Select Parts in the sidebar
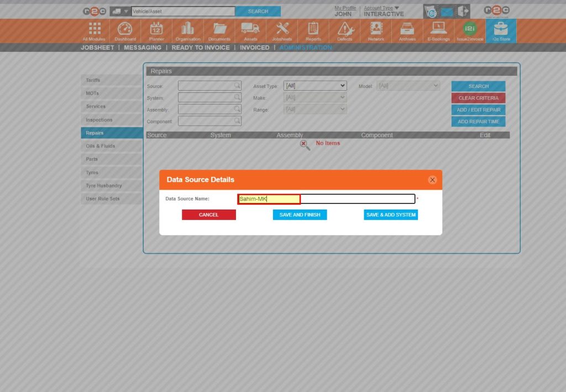 pyautogui.click(x=112, y=159)
